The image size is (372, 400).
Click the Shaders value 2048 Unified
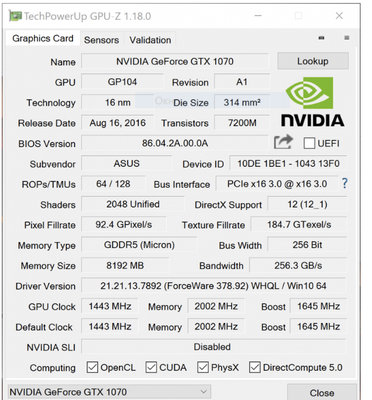pyautogui.click(x=133, y=204)
